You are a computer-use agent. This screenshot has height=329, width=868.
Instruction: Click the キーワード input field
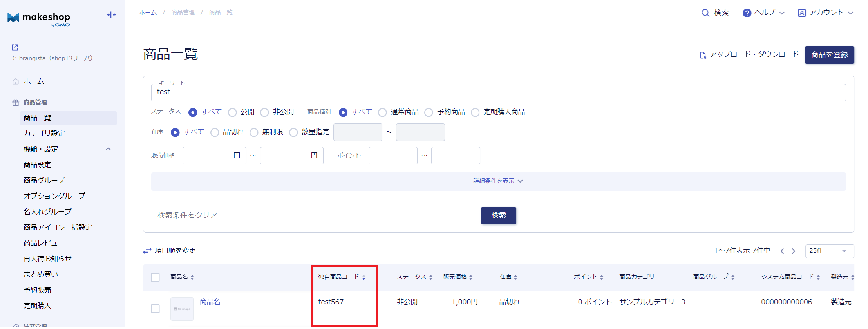[x=498, y=92]
